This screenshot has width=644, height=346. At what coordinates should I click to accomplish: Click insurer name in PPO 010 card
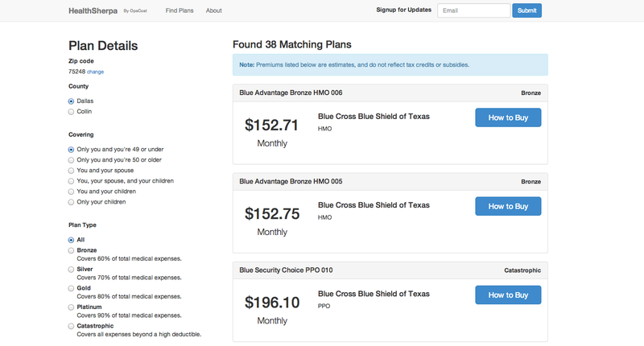(374, 294)
